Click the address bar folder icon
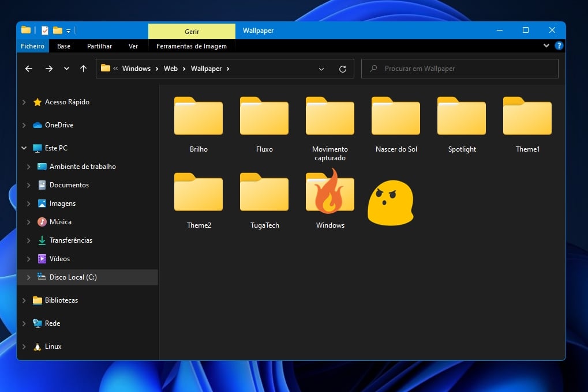The image size is (588, 392). point(106,68)
